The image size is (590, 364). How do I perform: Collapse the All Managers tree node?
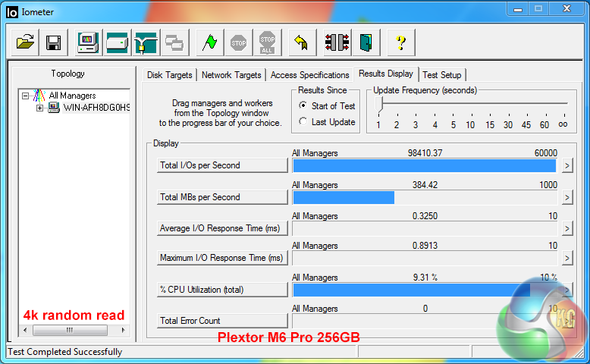click(x=25, y=96)
